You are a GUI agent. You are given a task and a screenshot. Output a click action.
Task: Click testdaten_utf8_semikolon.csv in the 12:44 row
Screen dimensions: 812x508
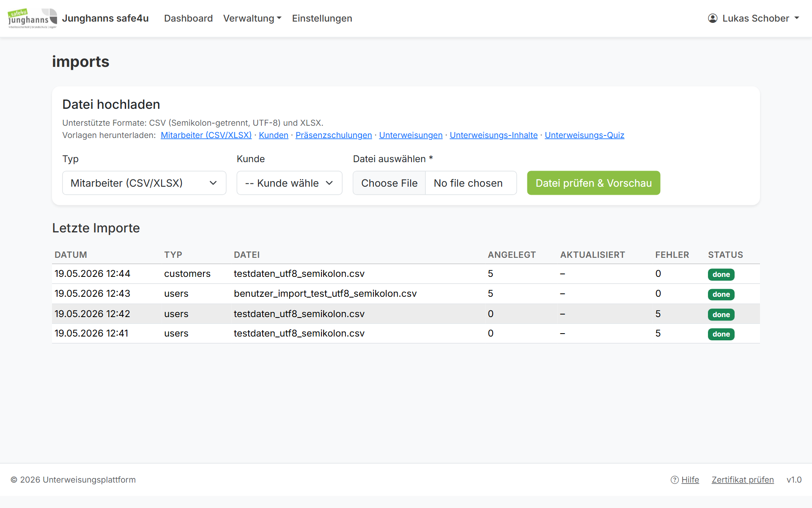click(x=299, y=273)
